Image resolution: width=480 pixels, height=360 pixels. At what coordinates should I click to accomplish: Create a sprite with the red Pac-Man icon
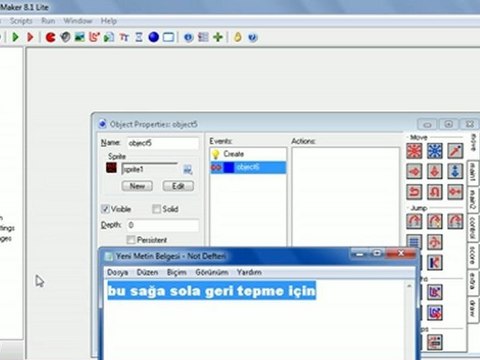click(50, 37)
